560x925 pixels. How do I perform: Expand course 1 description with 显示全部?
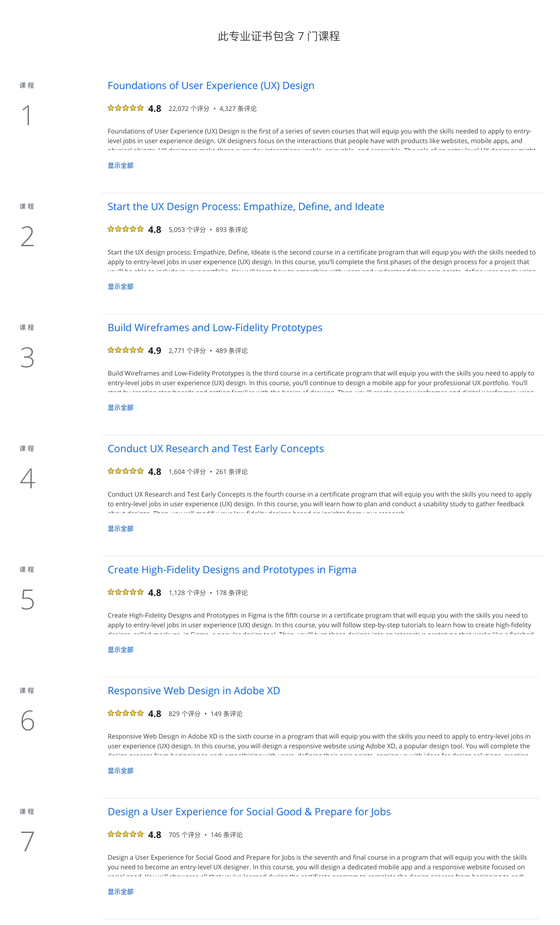pyautogui.click(x=121, y=166)
